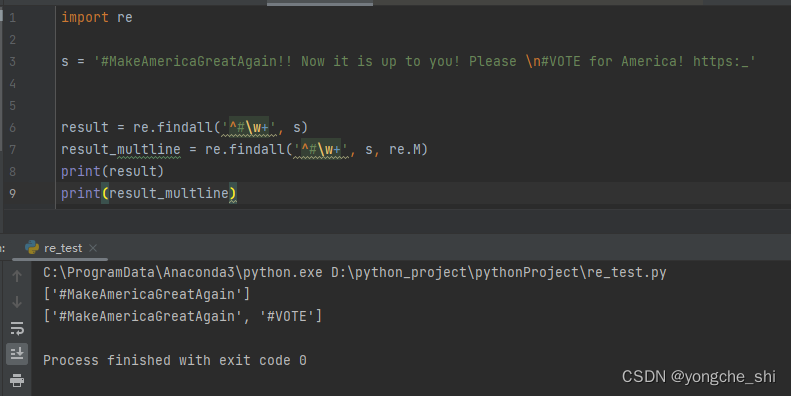791x396 pixels.
Task: Click line number 7 in gutter
Action: pos(13,150)
